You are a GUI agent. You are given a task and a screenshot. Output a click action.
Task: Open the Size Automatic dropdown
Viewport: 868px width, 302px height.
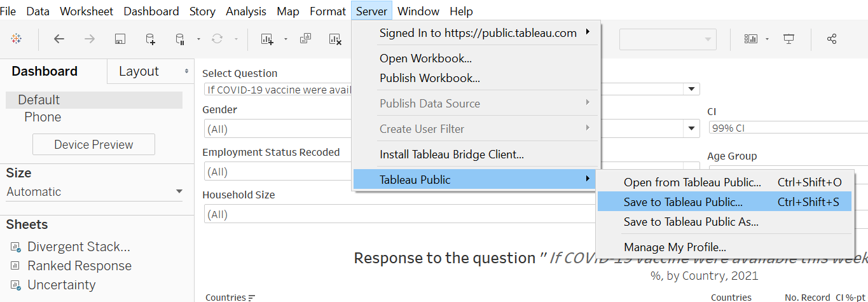179,191
